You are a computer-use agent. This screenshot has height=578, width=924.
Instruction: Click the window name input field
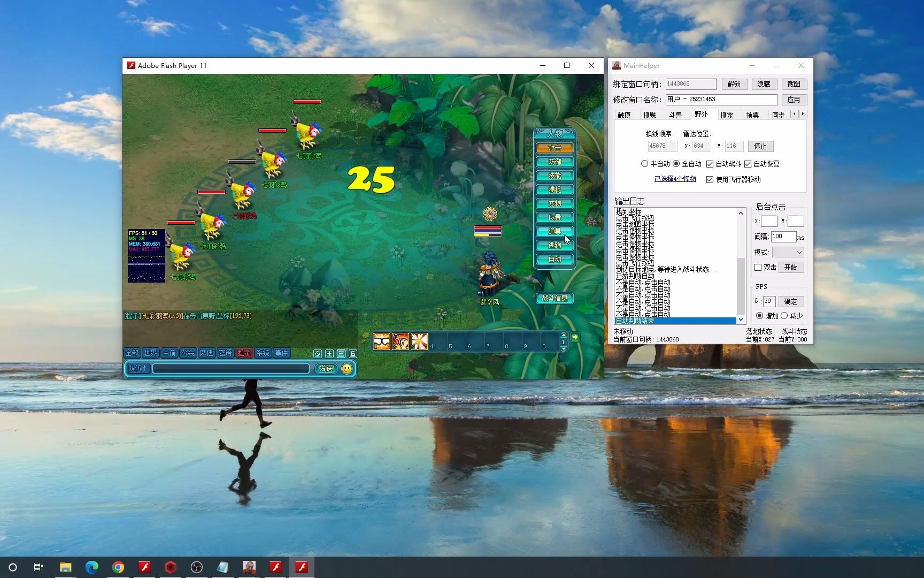pos(721,100)
